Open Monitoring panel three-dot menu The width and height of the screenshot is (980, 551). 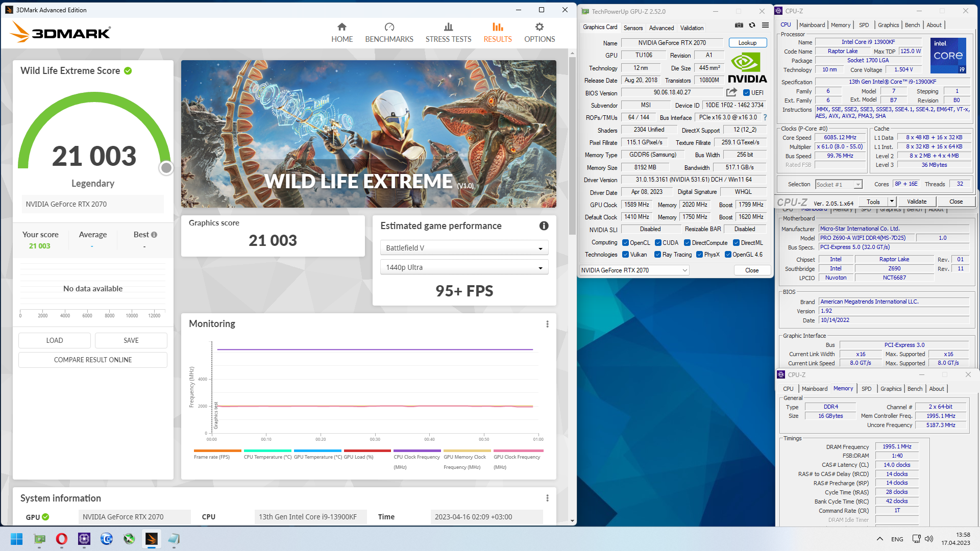(x=547, y=324)
